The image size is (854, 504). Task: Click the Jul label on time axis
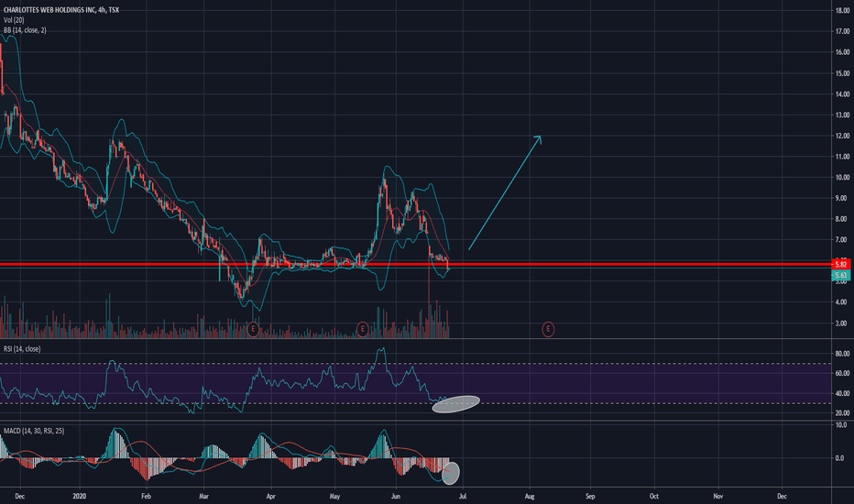point(463,497)
